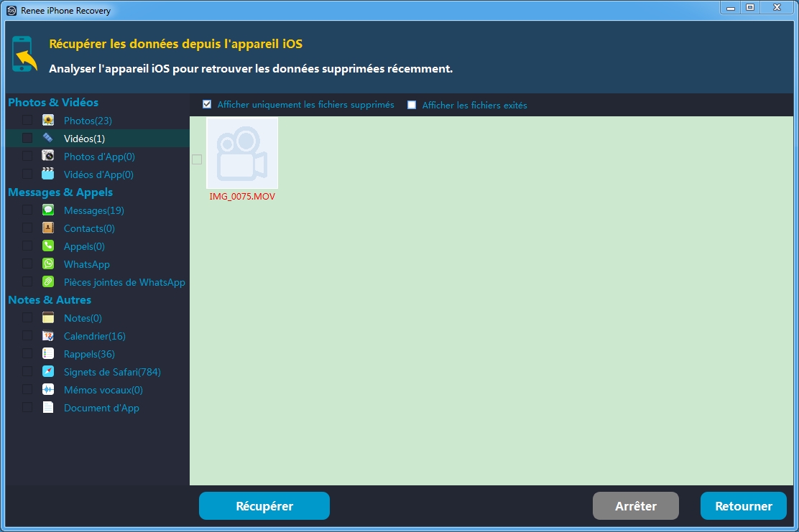Image resolution: width=799 pixels, height=532 pixels.
Task: Open the Rappels(36) category
Action: tap(89, 354)
